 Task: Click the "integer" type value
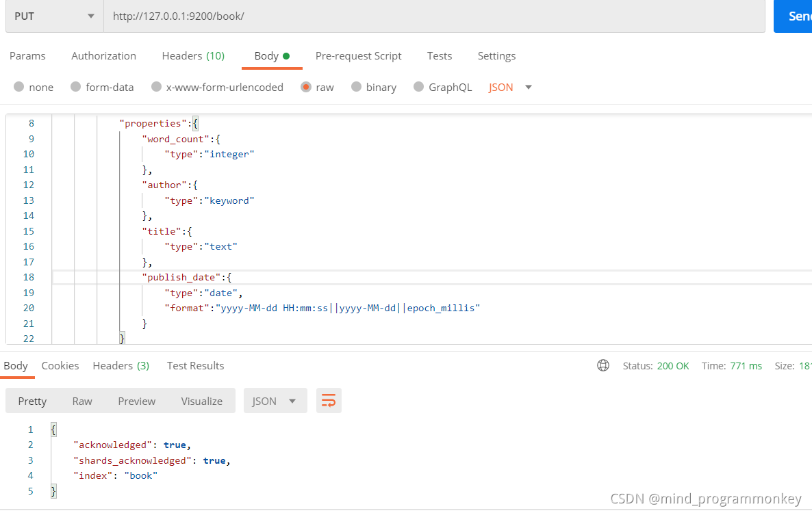[229, 154]
